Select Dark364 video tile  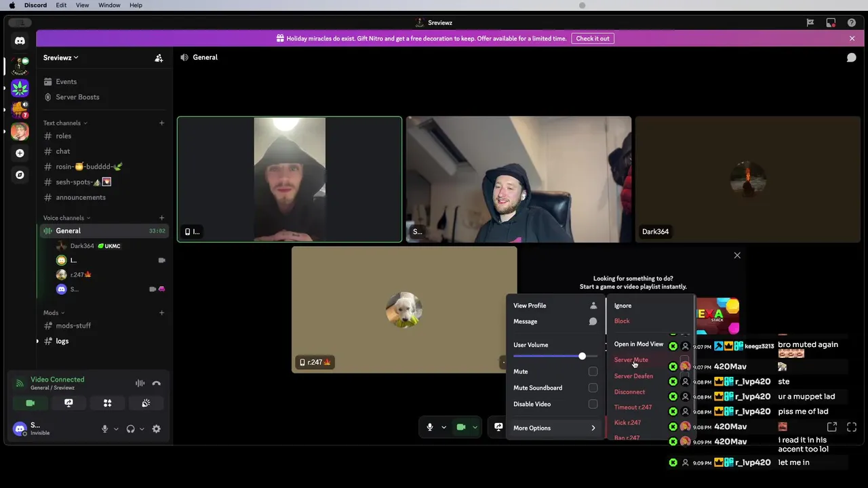coord(748,180)
